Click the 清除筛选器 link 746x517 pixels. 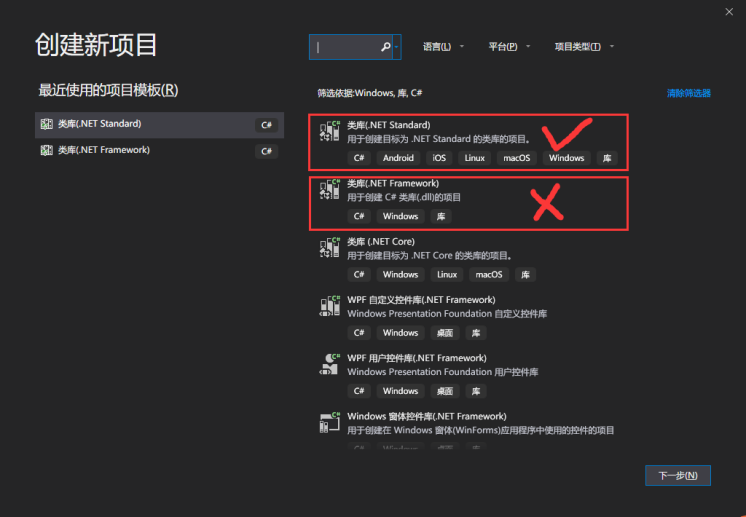click(x=688, y=93)
